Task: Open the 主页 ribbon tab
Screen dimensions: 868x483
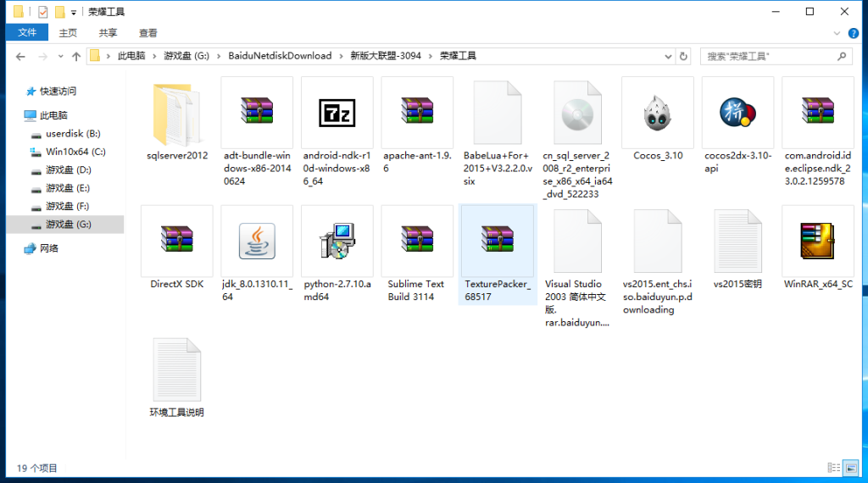Action: tap(68, 33)
